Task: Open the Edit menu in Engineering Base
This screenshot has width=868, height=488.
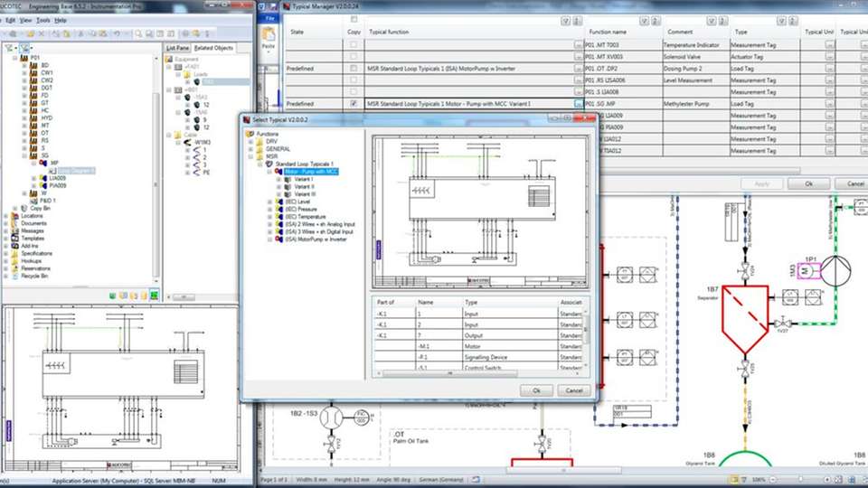Action: pos(10,21)
